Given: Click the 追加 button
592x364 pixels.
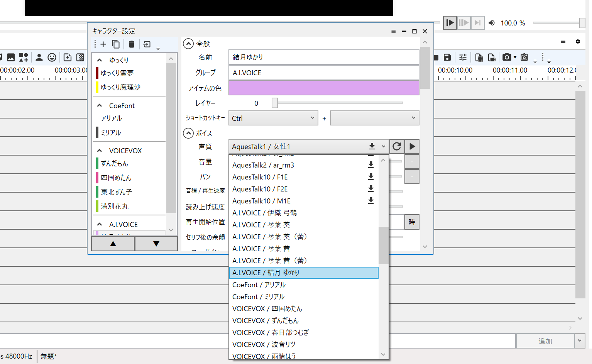Looking at the screenshot, I should (x=545, y=341).
